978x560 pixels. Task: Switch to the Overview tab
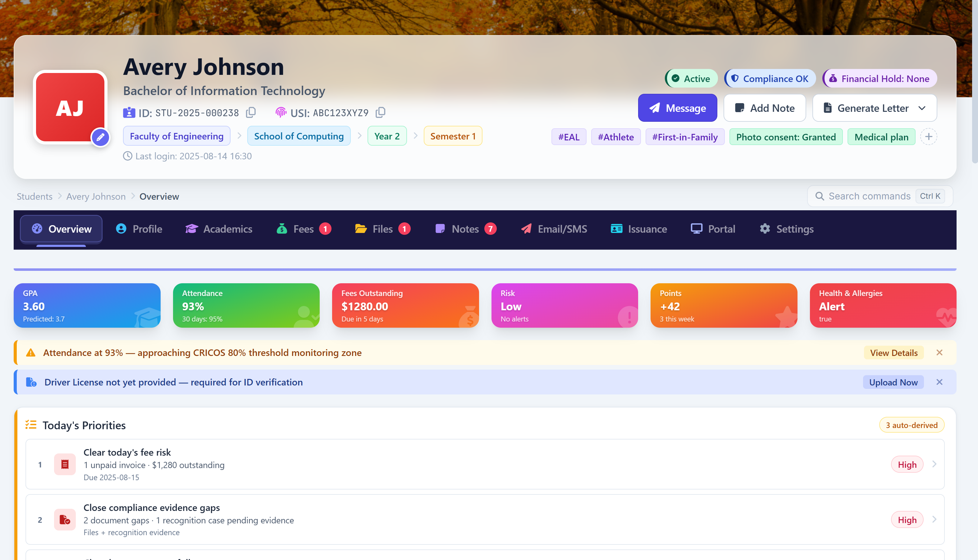(x=61, y=229)
